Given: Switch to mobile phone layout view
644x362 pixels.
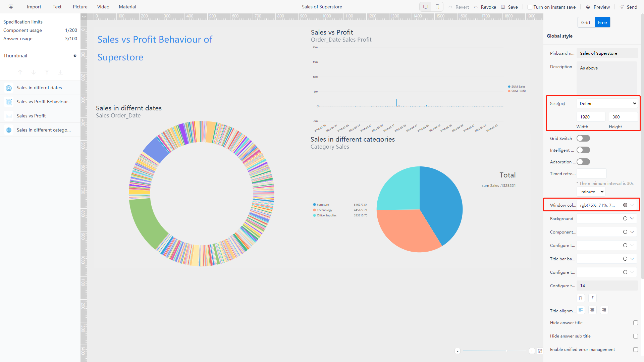Looking at the screenshot, I should click(x=437, y=7).
